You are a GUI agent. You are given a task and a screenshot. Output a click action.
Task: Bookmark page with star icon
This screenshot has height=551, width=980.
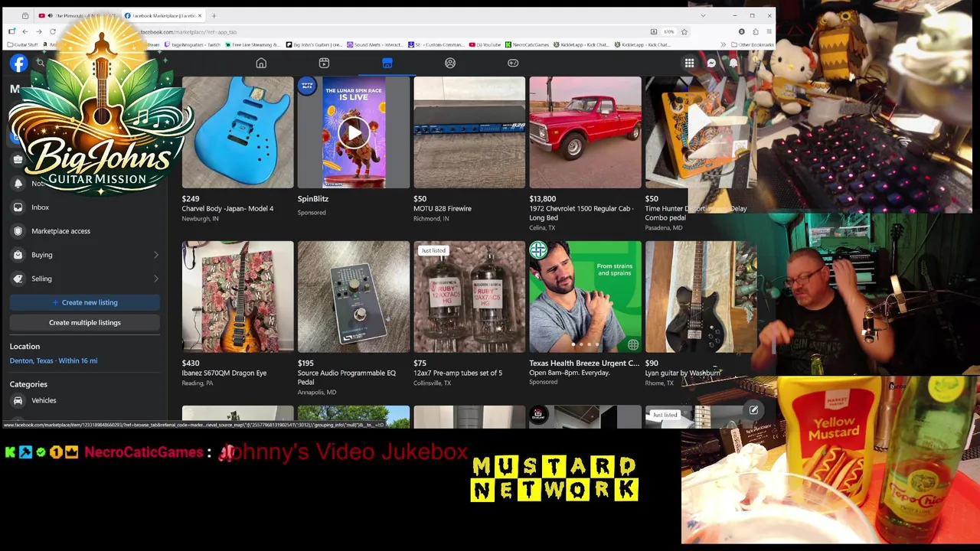tap(684, 32)
